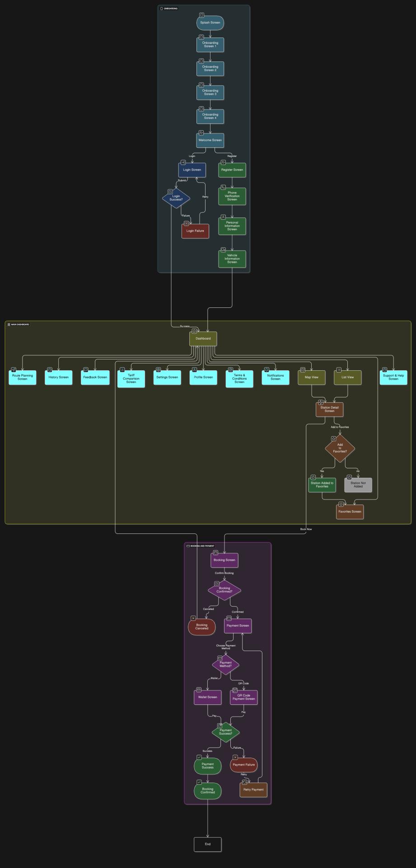Click the Choose Payment Method edge label
Image resolution: width=416 pixels, height=868 pixels.
pos(226,647)
